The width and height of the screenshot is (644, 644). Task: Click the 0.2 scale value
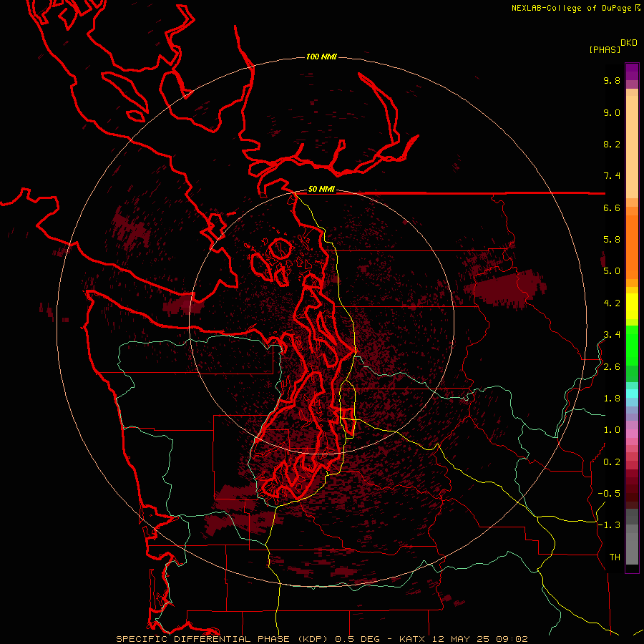pyautogui.click(x=612, y=462)
